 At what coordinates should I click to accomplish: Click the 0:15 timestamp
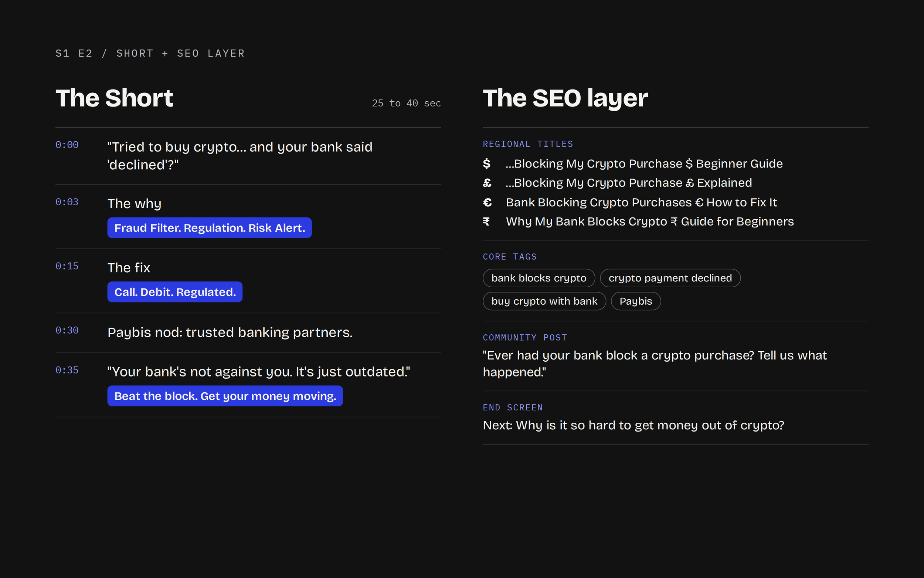(67, 266)
